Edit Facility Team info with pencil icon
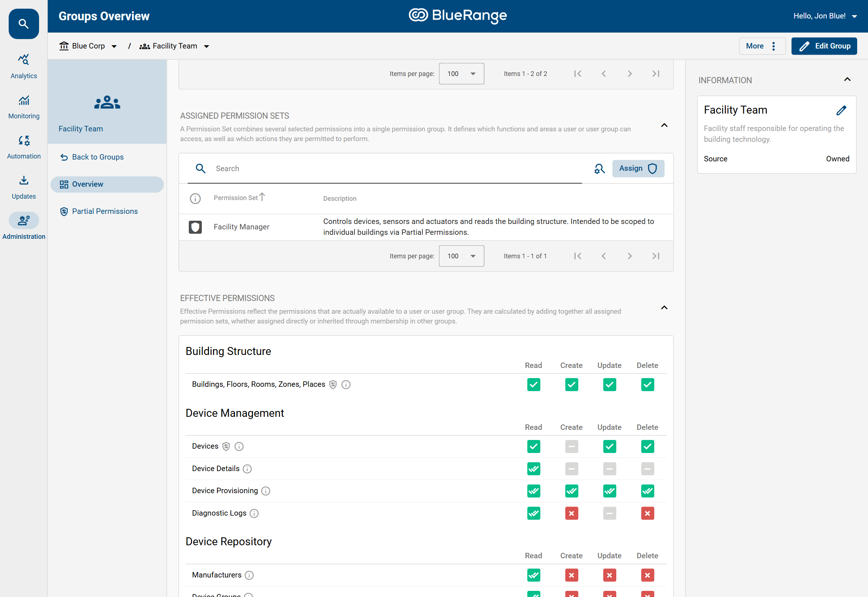 click(x=841, y=110)
